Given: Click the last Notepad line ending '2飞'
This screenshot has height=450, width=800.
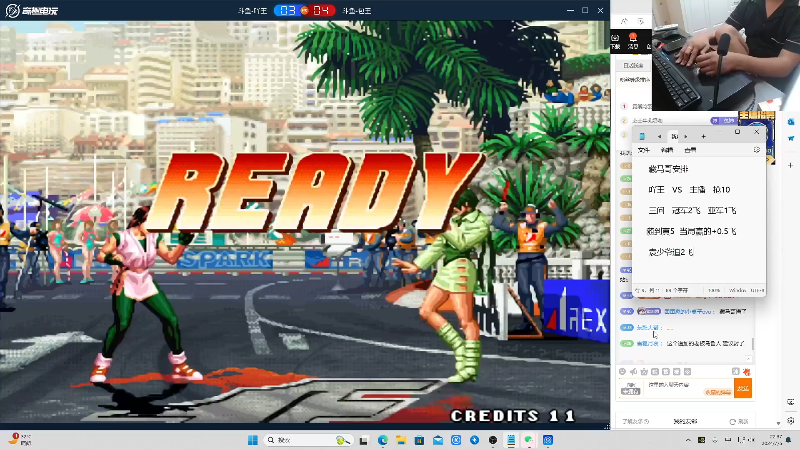Looking at the screenshot, I should [x=670, y=252].
